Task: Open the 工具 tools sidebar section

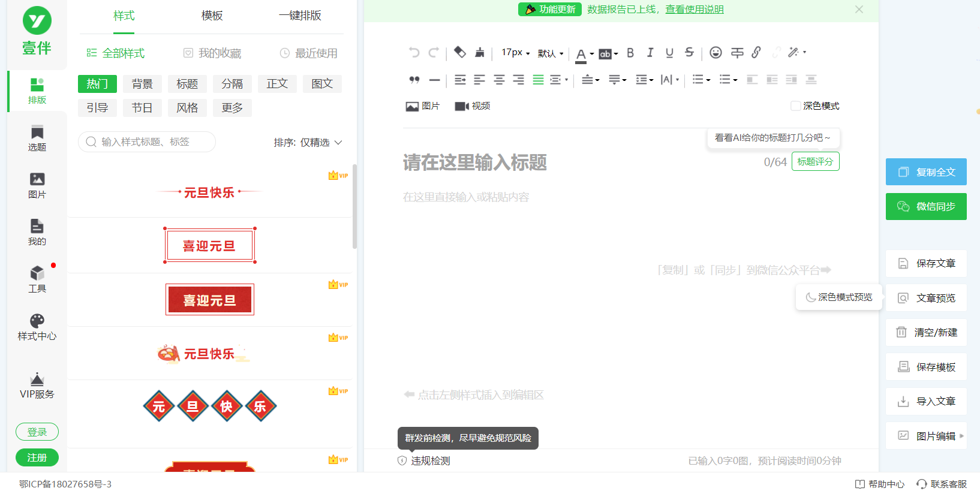Action: tap(37, 280)
